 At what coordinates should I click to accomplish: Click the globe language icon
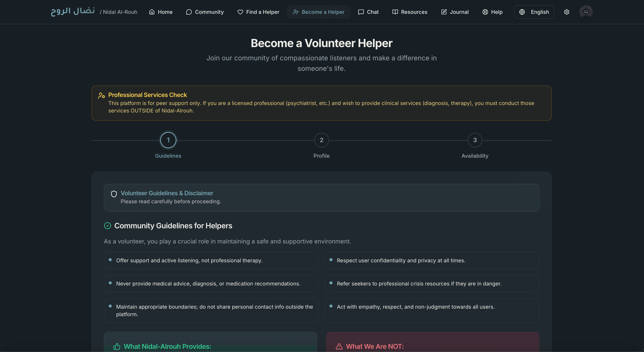pos(522,12)
